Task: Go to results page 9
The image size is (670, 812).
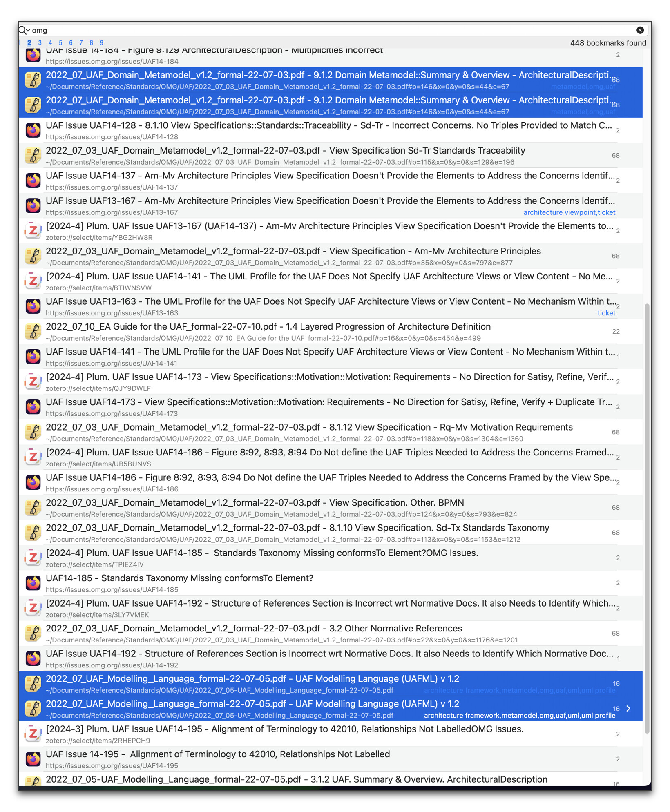Action: [x=102, y=43]
